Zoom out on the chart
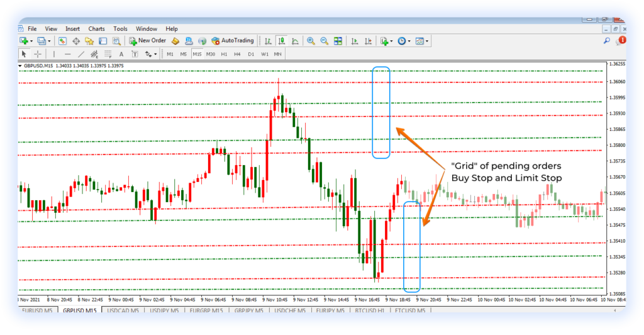The image size is (644, 335). point(325,41)
